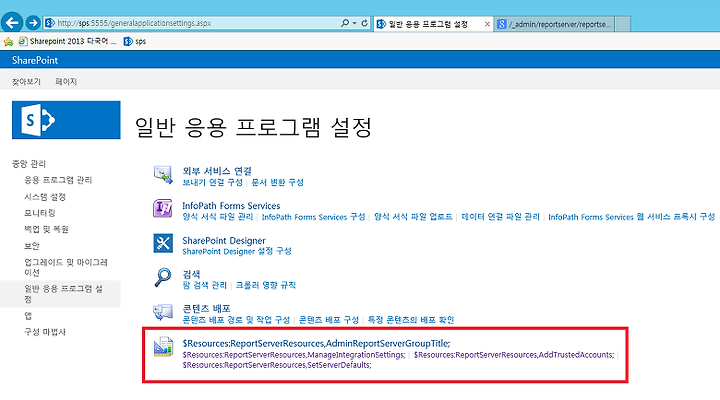Switch to the _admin/reportserver browser tab

[x=554, y=24]
